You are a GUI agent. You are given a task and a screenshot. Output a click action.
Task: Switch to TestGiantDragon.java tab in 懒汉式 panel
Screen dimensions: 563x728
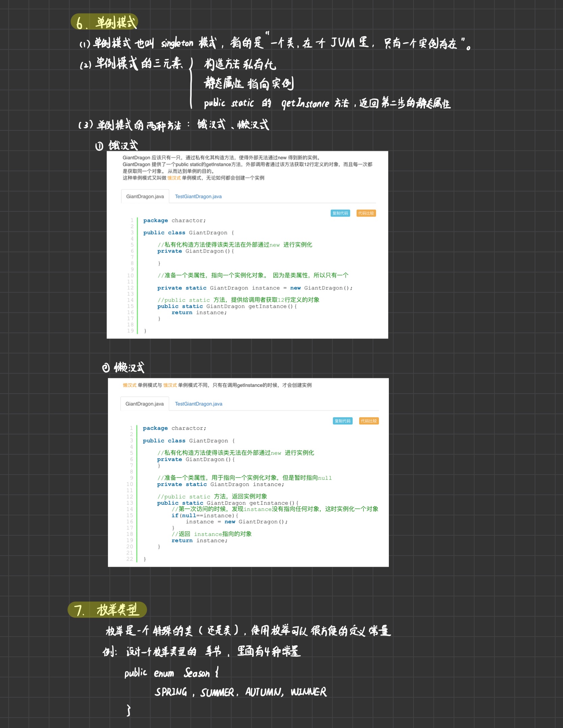tap(198, 404)
